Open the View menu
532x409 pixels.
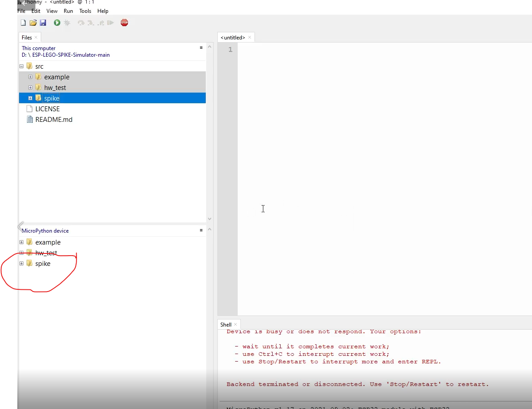click(x=52, y=11)
